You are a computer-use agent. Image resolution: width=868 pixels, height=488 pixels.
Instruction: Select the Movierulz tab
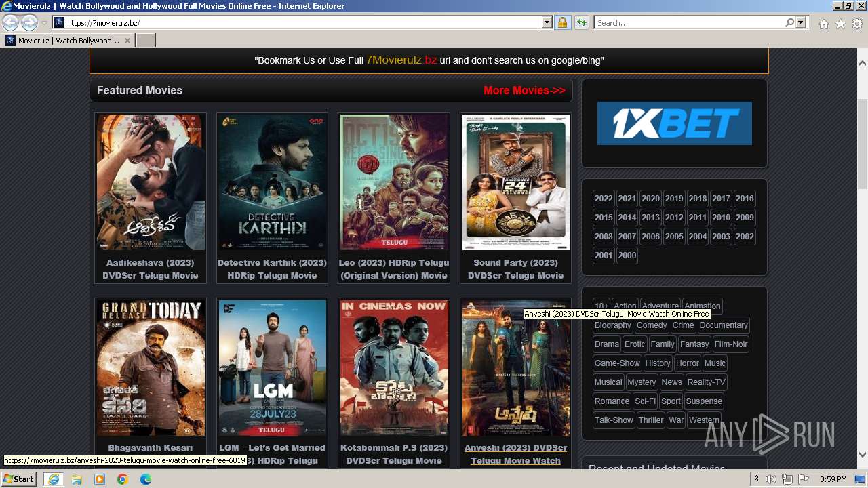tap(68, 41)
